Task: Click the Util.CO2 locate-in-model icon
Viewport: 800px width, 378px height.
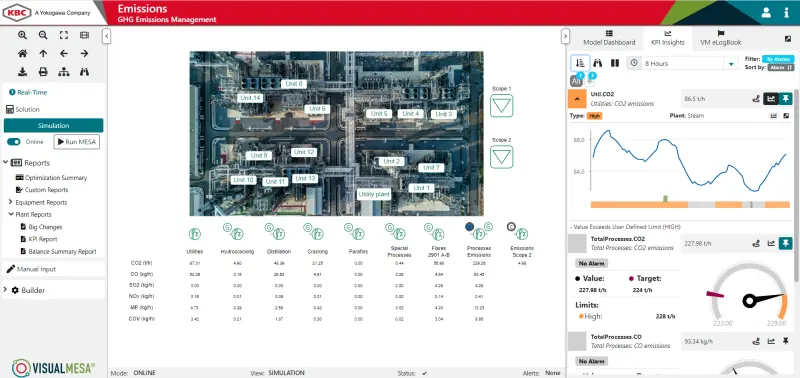Action: tap(756, 98)
